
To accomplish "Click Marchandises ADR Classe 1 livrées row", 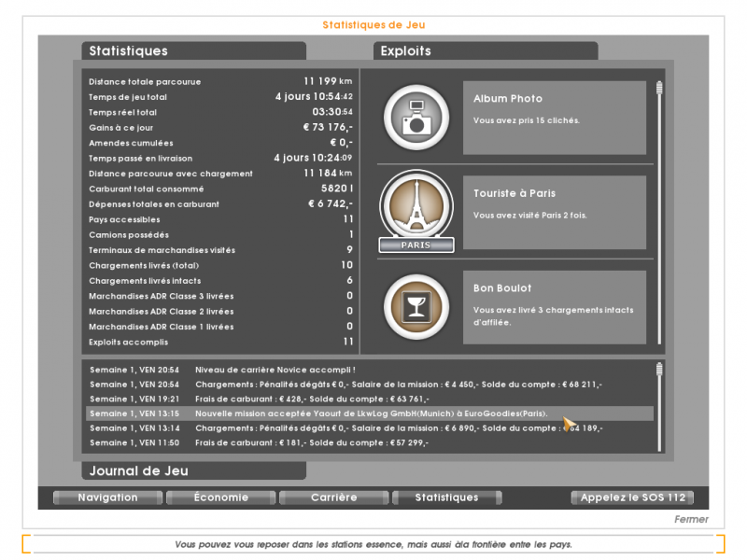I will point(220,326).
